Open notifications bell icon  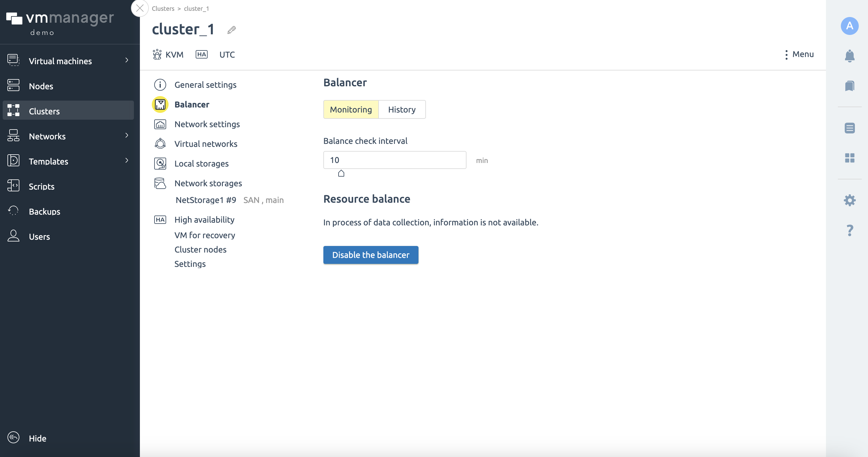tap(850, 56)
